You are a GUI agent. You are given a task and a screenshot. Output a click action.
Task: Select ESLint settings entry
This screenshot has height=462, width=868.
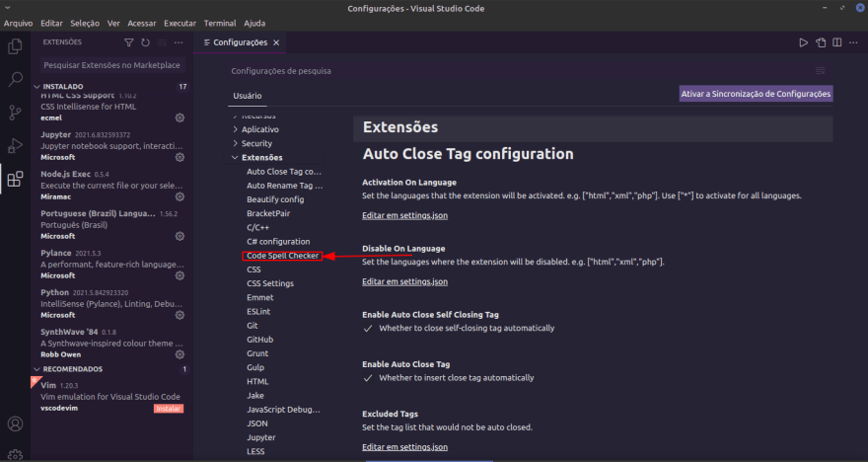tap(258, 311)
